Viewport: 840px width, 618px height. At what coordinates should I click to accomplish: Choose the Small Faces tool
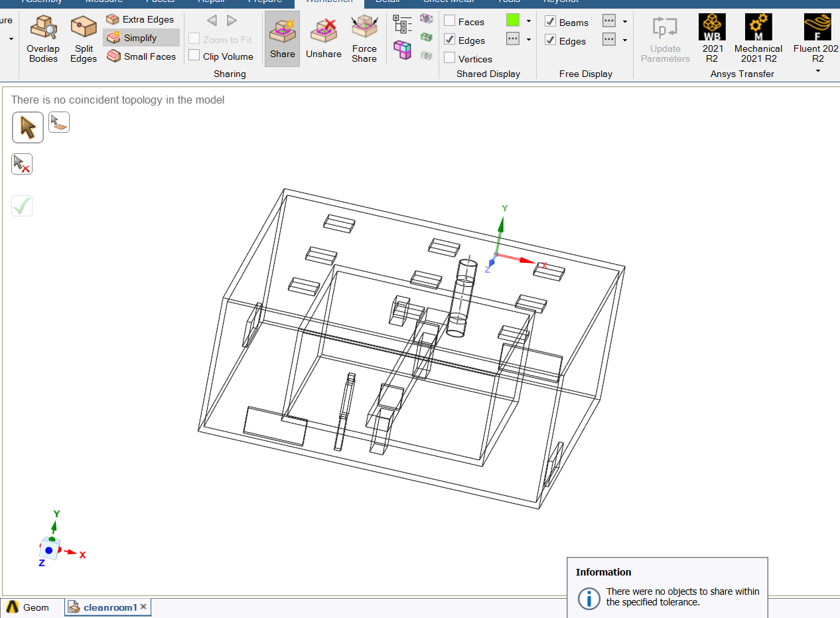pyautogui.click(x=141, y=56)
